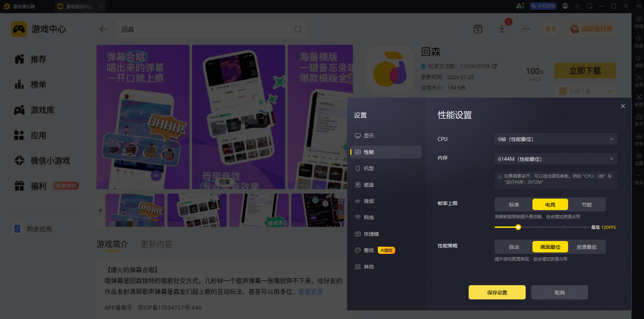Click 加量 volume up tool
The width and height of the screenshot is (644, 319).
click(639, 42)
